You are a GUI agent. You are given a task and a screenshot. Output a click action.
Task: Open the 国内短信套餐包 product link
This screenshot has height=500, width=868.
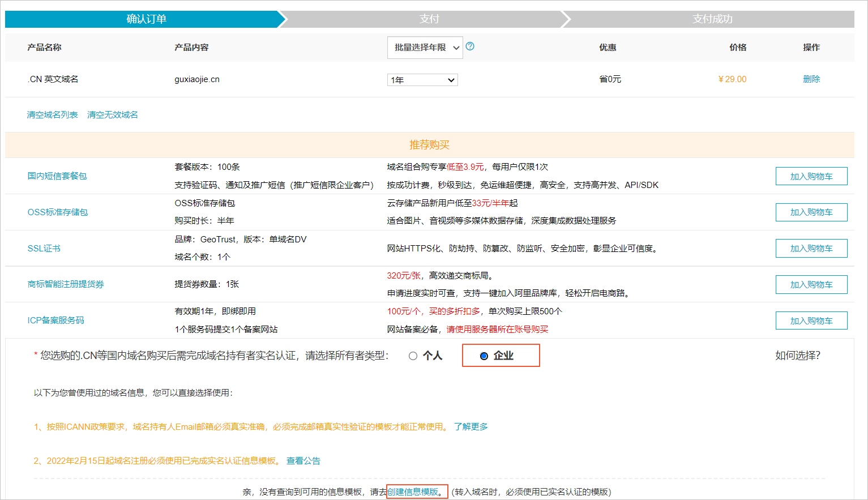(x=57, y=176)
